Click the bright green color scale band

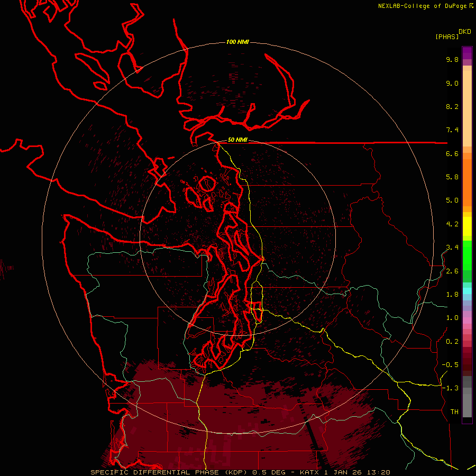467,255
